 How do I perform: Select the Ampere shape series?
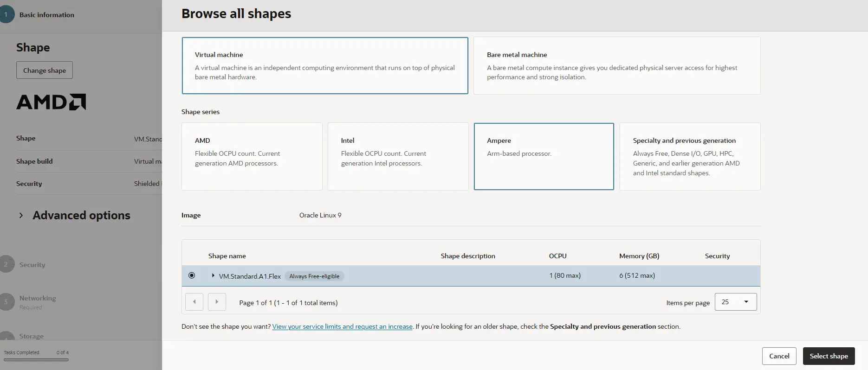pyautogui.click(x=544, y=156)
